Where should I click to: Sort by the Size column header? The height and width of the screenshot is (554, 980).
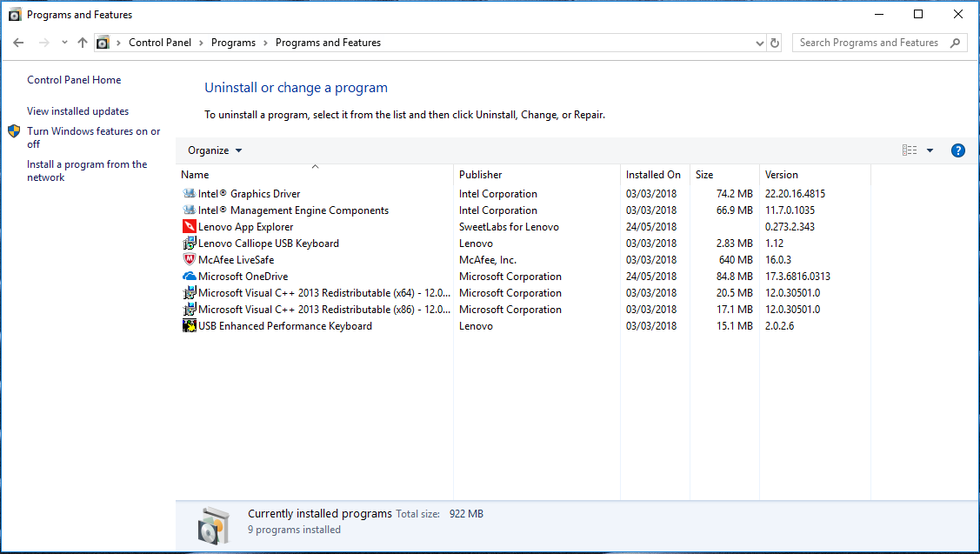point(724,175)
